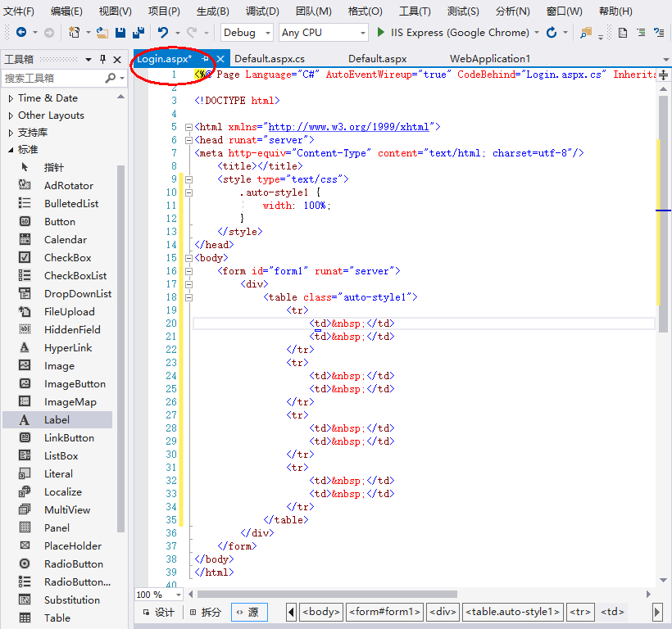
Task: Click the Undo arrow icon
Action: 163,33
